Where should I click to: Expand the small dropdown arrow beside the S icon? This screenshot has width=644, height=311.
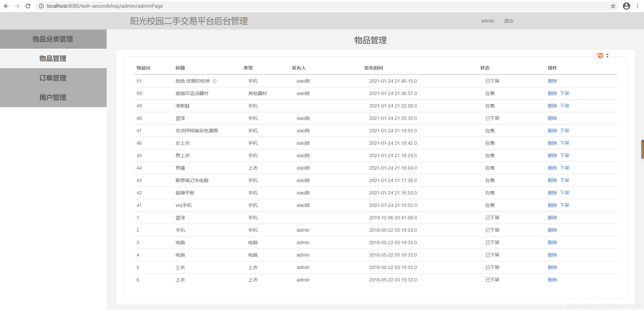(607, 55)
